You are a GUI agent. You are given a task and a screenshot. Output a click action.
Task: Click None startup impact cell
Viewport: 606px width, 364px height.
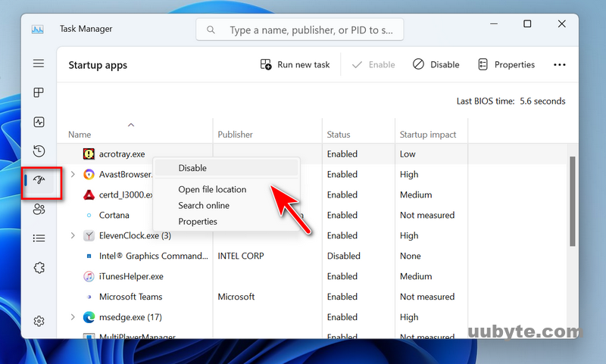(x=410, y=256)
